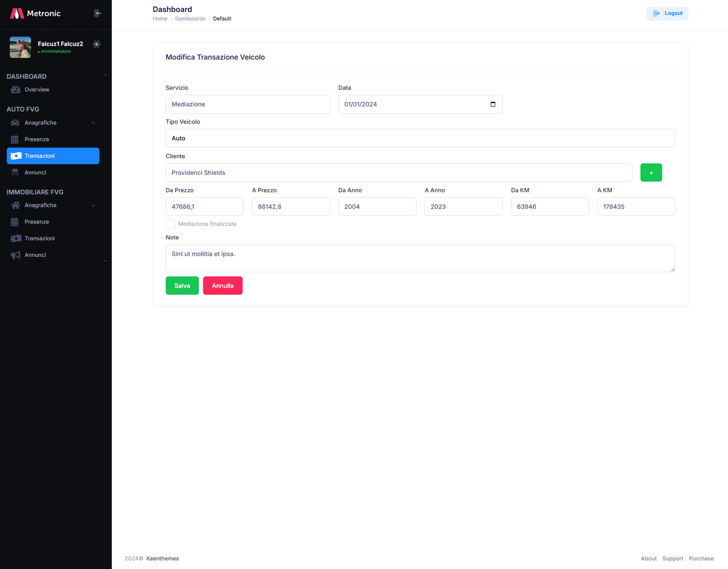Click the sidebar collapse arrow icon
The image size is (728, 569).
click(98, 13)
